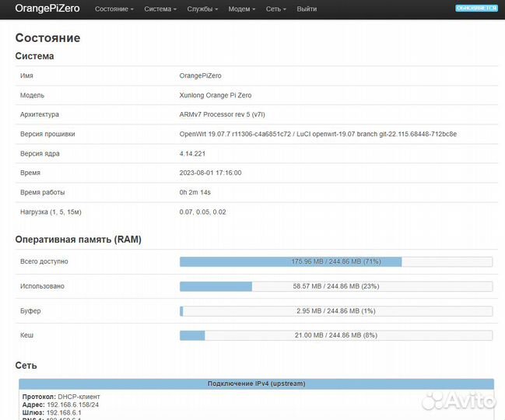Click the Выйти logout link

307,9
